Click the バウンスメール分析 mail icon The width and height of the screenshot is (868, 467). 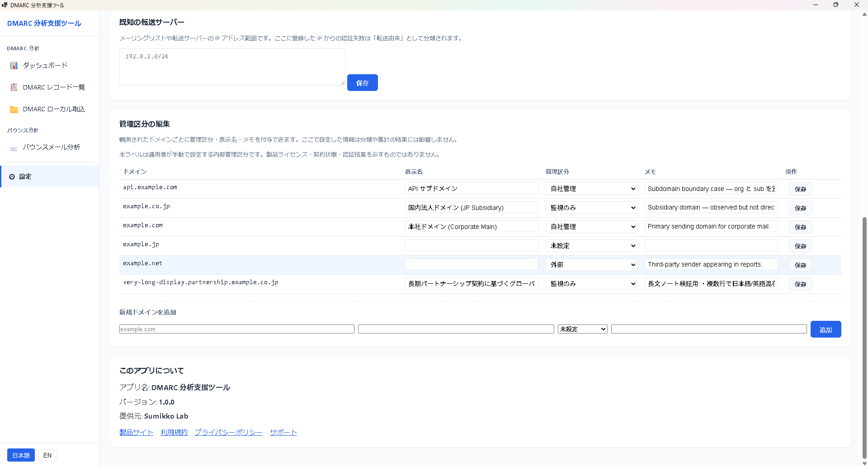14,148
